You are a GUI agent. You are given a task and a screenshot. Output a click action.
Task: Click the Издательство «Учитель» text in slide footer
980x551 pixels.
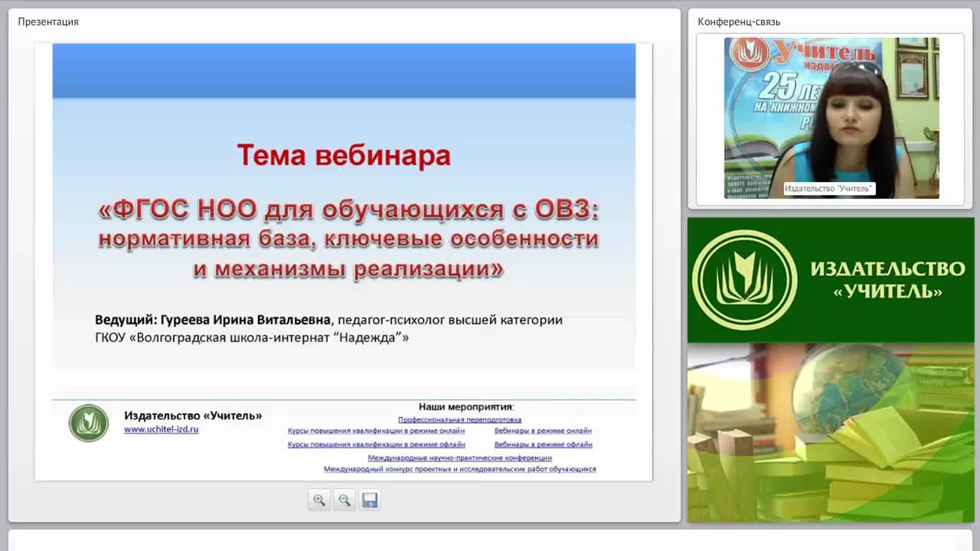[193, 416]
